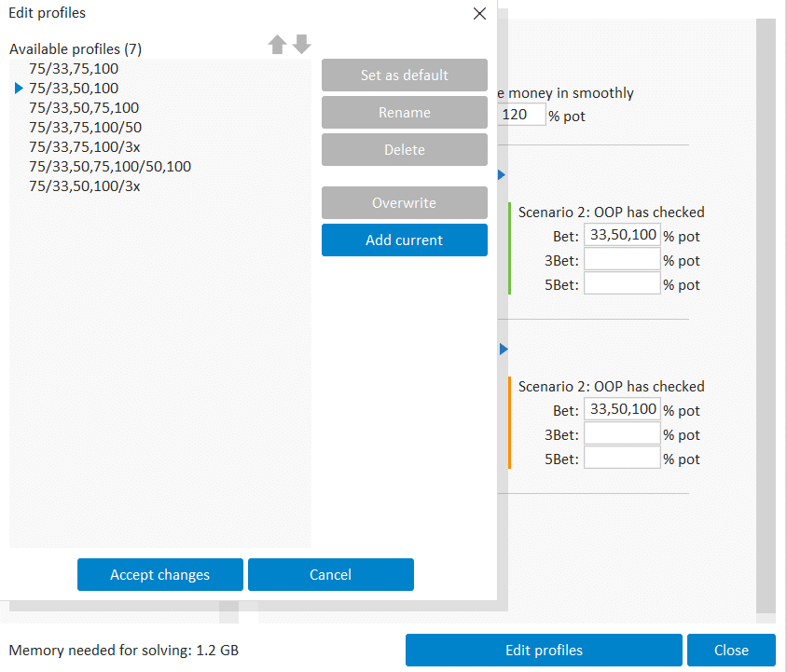
Task: Click the vertical scrollbar of background window
Action: tap(766, 316)
